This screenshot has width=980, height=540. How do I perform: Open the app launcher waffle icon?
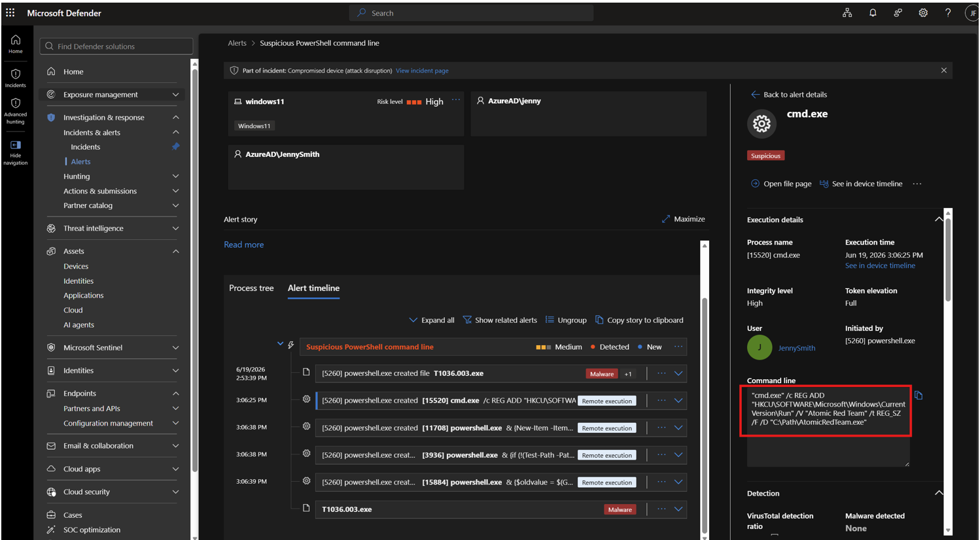(x=10, y=12)
